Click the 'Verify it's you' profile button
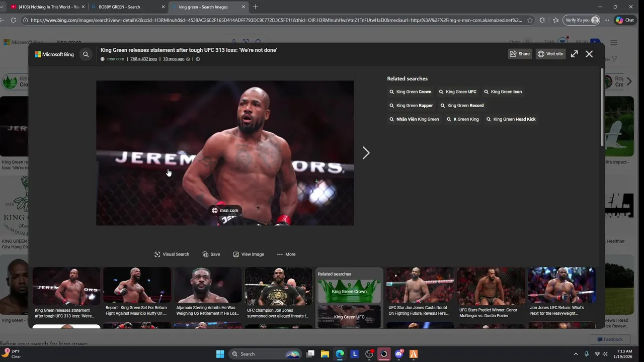644x362 pixels. coord(582,20)
